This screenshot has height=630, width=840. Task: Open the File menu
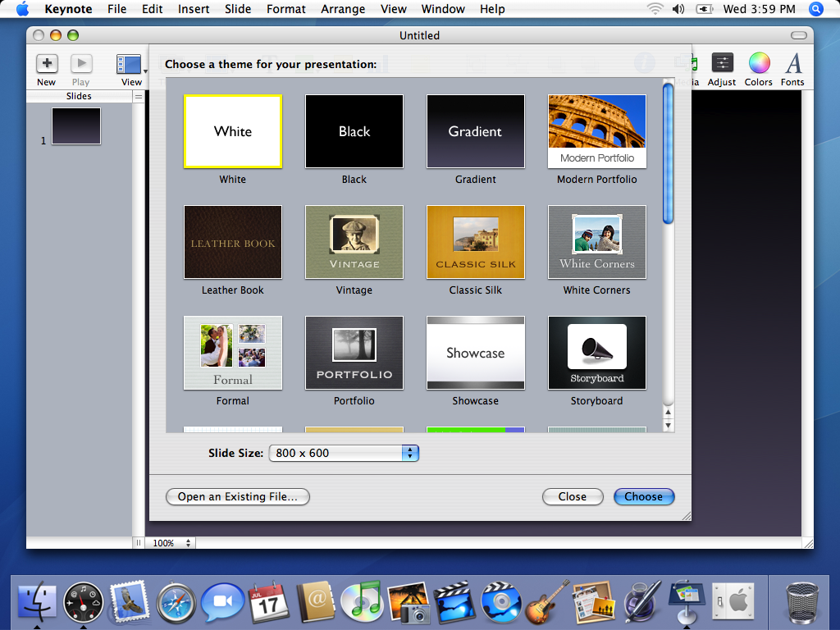pos(116,9)
